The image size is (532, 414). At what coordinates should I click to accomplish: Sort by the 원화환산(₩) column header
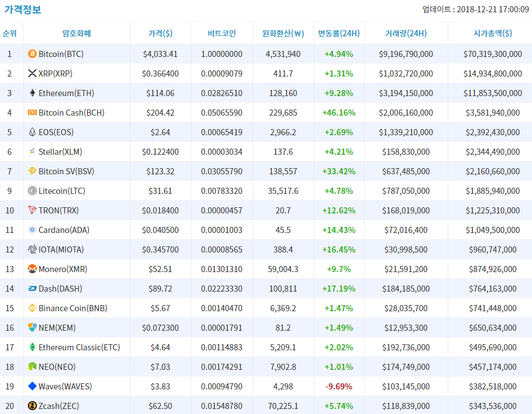click(283, 34)
